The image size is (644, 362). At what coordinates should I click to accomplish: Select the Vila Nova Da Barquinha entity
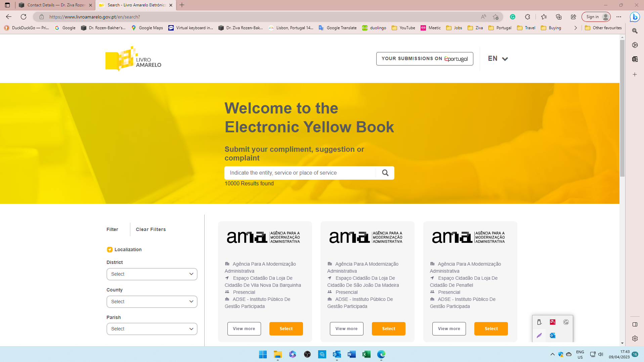286,329
